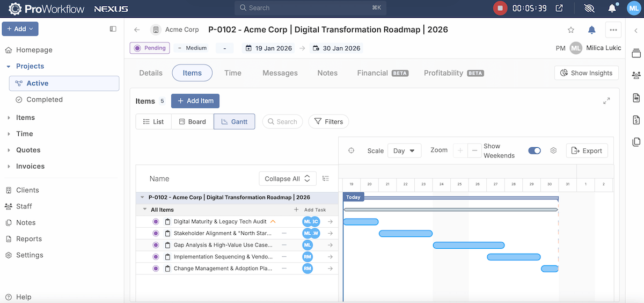This screenshot has height=303, width=644.
Task: Toggle the Gantt column list icon
Action: pyautogui.click(x=326, y=178)
